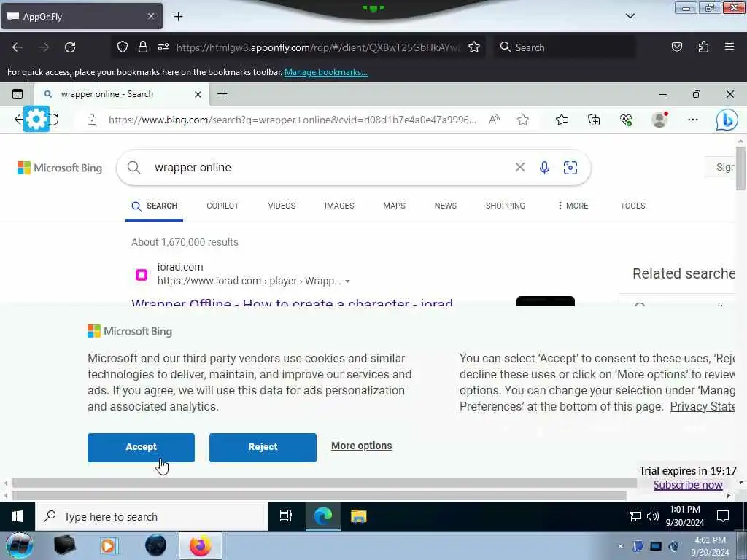The width and height of the screenshot is (747, 560).
Task: Open the Bing Copilot sidebar icon
Action: point(727,120)
